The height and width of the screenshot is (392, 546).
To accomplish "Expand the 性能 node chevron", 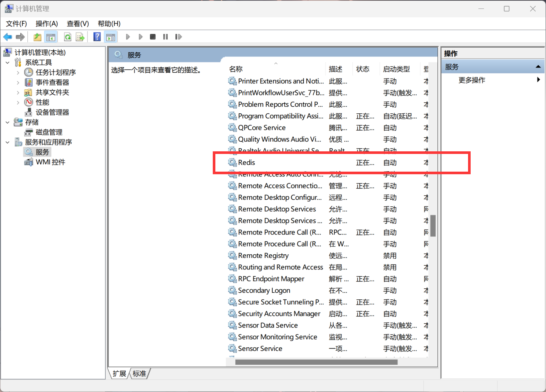I will tap(18, 102).
